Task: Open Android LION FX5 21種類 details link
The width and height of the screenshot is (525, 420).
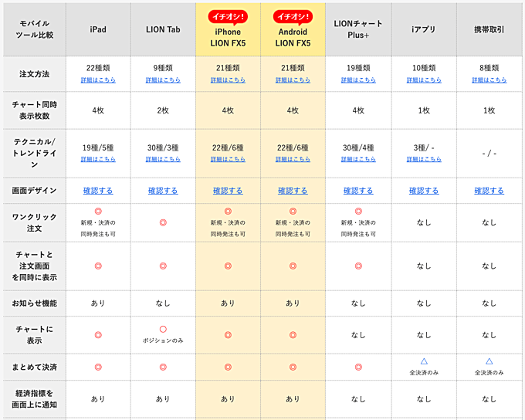Action: pos(293,80)
